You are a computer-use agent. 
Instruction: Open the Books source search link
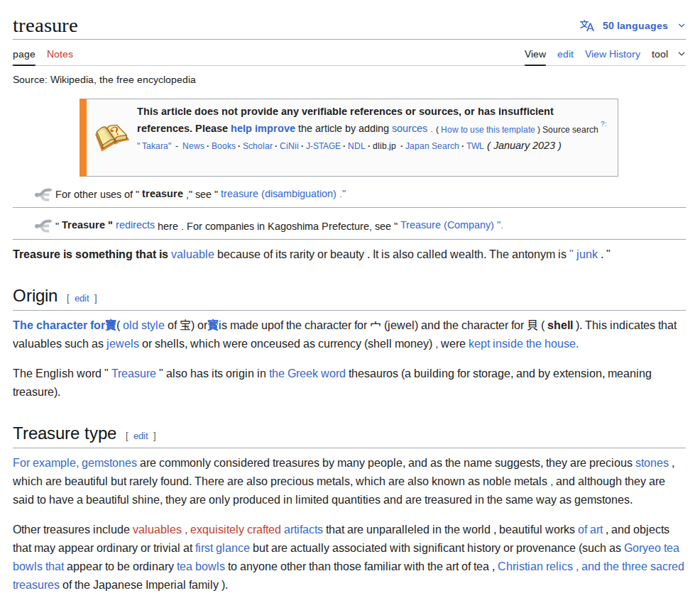coord(223,146)
